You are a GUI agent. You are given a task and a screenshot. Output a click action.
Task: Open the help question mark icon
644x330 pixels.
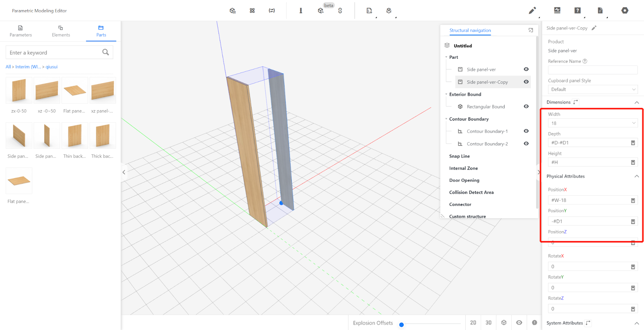(x=578, y=10)
